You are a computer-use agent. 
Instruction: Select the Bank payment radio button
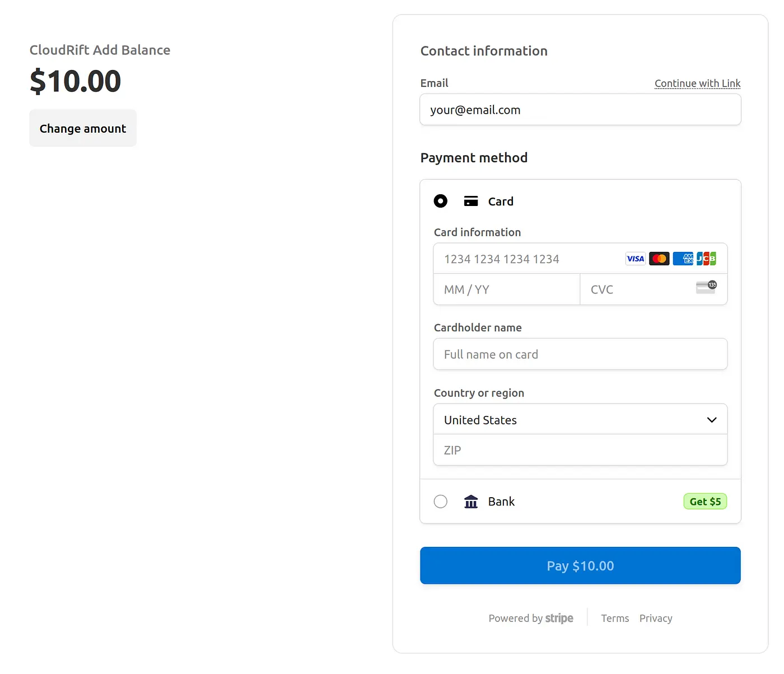click(x=441, y=502)
